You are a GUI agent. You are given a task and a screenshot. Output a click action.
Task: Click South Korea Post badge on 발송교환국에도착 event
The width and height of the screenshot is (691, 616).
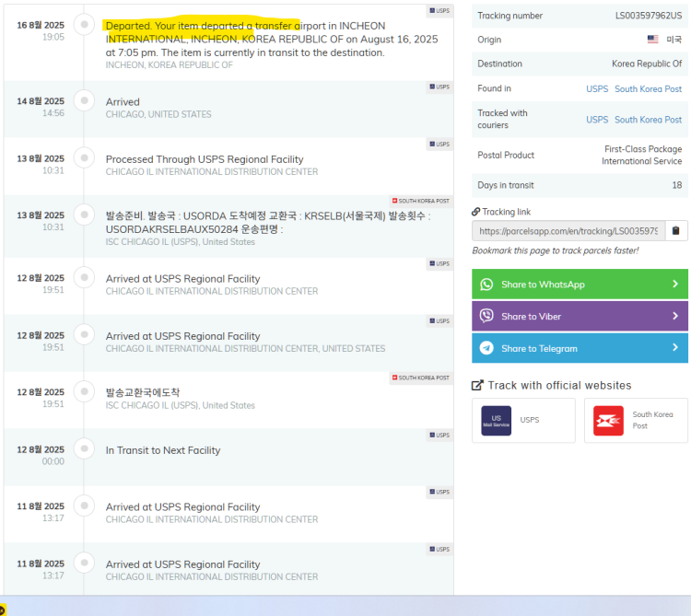(x=421, y=378)
